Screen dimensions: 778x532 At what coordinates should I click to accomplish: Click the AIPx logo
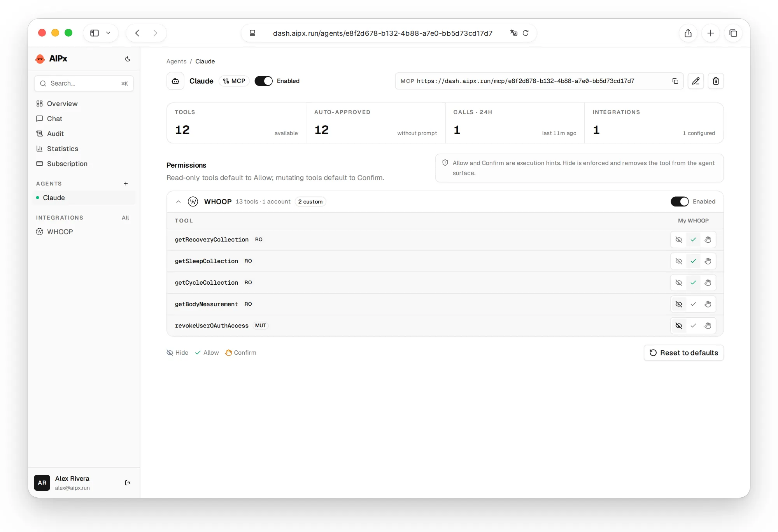pyautogui.click(x=51, y=59)
